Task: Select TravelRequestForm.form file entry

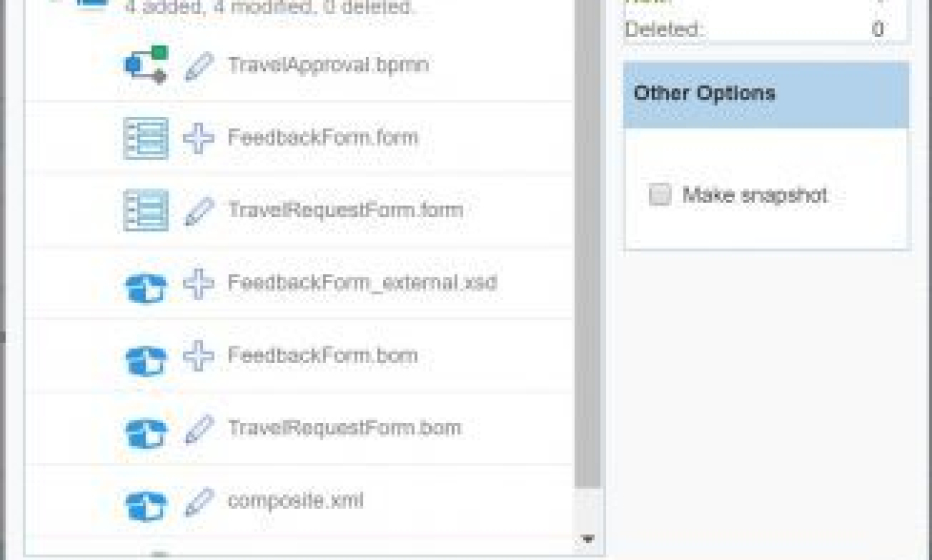Action: click(345, 210)
